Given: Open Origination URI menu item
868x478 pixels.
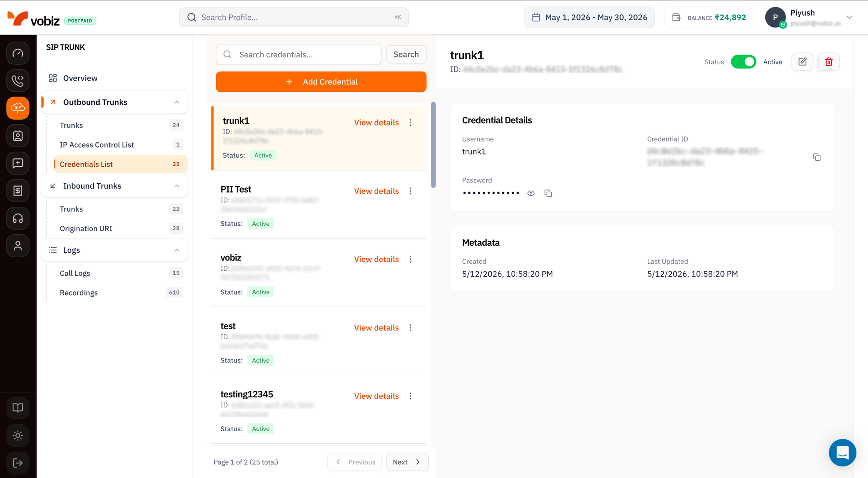Looking at the screenshot, I should pos(121,228).
